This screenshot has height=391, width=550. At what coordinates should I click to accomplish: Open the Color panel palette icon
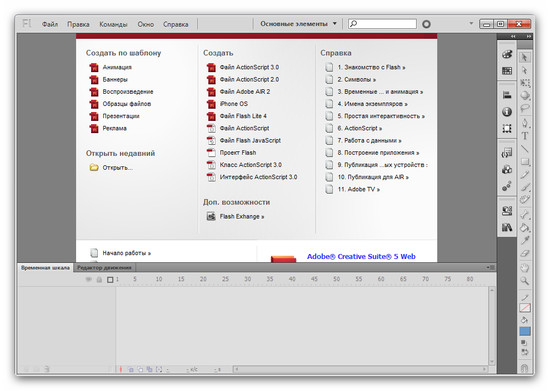[x=507, y=54]
